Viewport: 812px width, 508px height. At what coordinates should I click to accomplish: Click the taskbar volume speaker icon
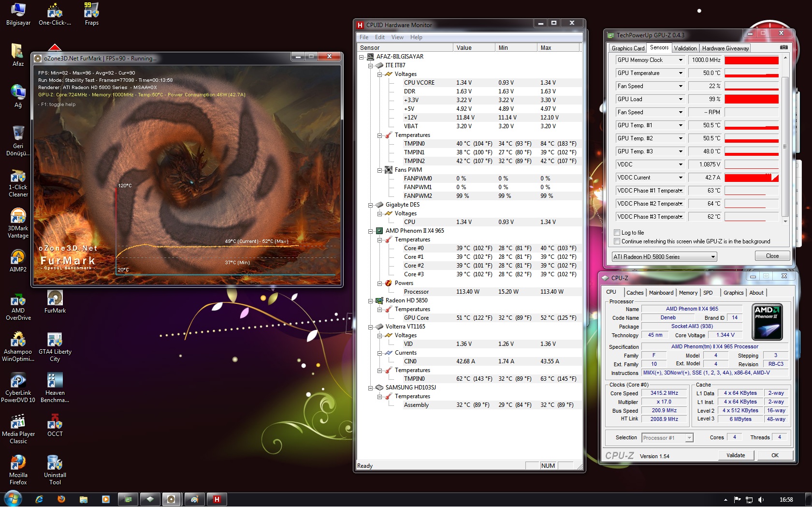(x=761, y=500)
